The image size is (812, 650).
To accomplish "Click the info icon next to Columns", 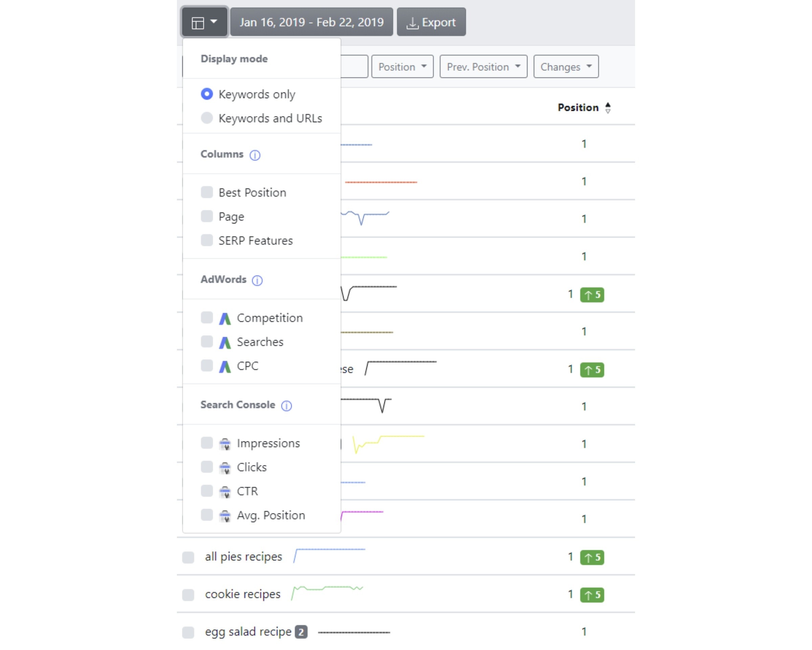I will point(255,155).
